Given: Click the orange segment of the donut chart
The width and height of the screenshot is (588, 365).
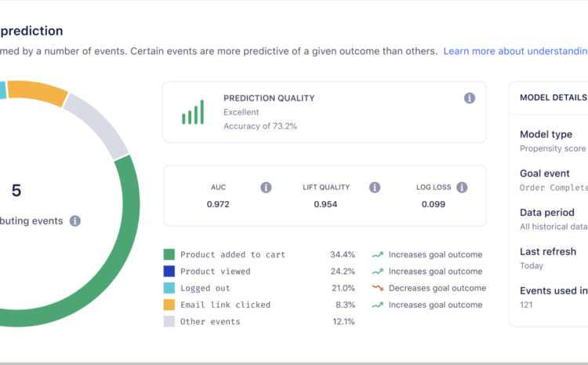Looking at the screenshot, I should click(38, 92).
